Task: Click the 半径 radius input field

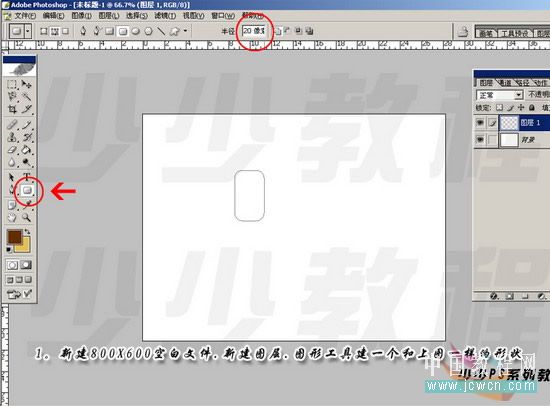Action: click(x=254, y=31)
